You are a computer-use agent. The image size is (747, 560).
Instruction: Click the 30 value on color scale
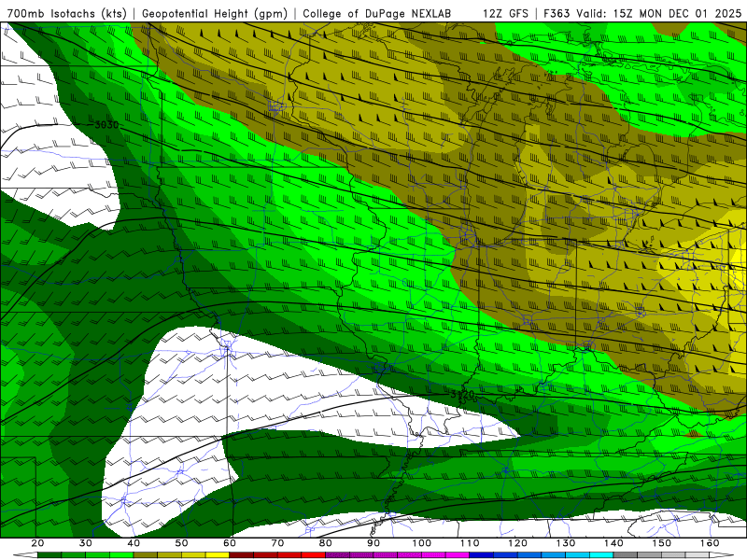coord(86,543)
